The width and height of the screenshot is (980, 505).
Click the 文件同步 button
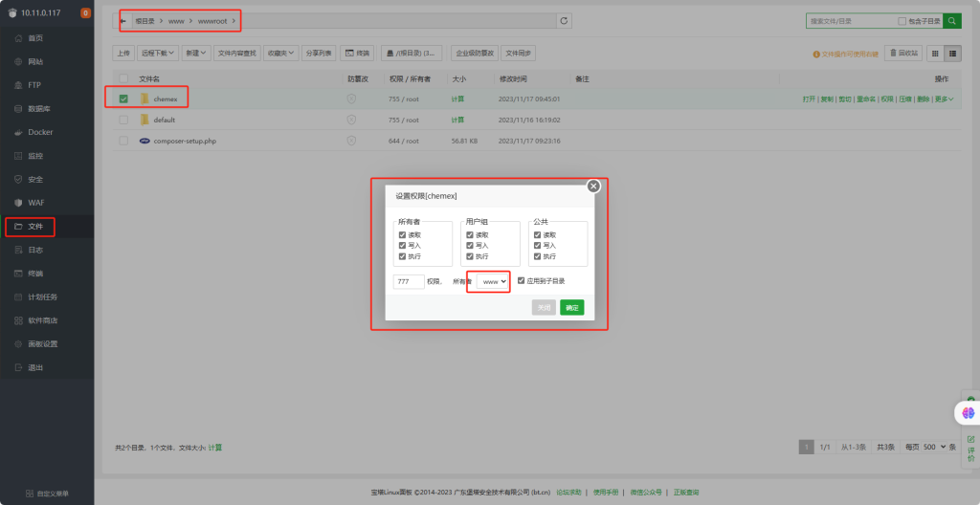tap(519, 54)
